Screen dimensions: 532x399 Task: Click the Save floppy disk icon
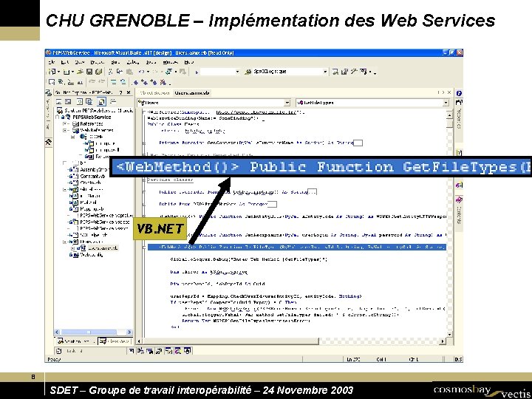click(x=89, y=72)
